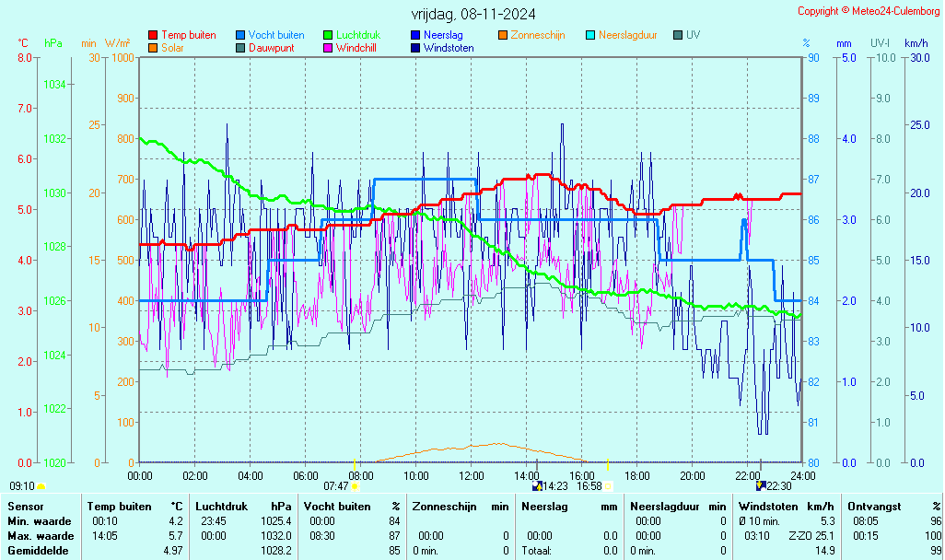Click the magenta Windchill legend square
Viewport: 945px width, 560px height.
point(328,48)
